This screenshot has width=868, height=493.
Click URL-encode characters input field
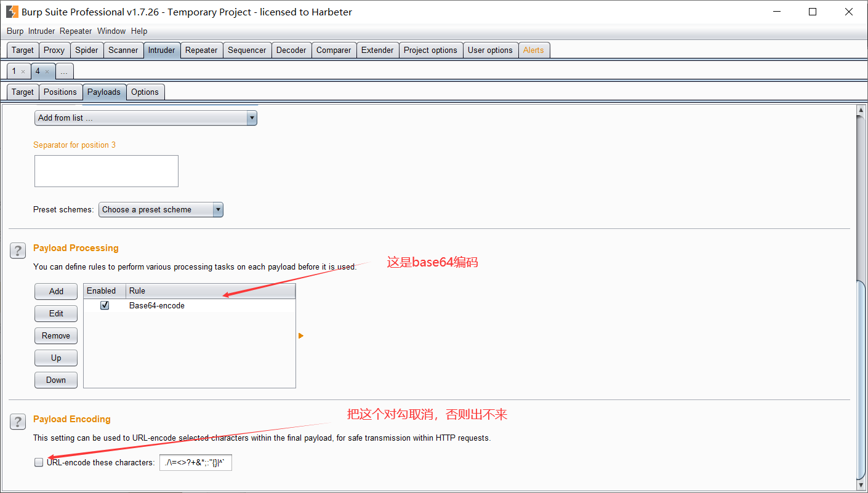pyautogui.click(x=196, y=462)
